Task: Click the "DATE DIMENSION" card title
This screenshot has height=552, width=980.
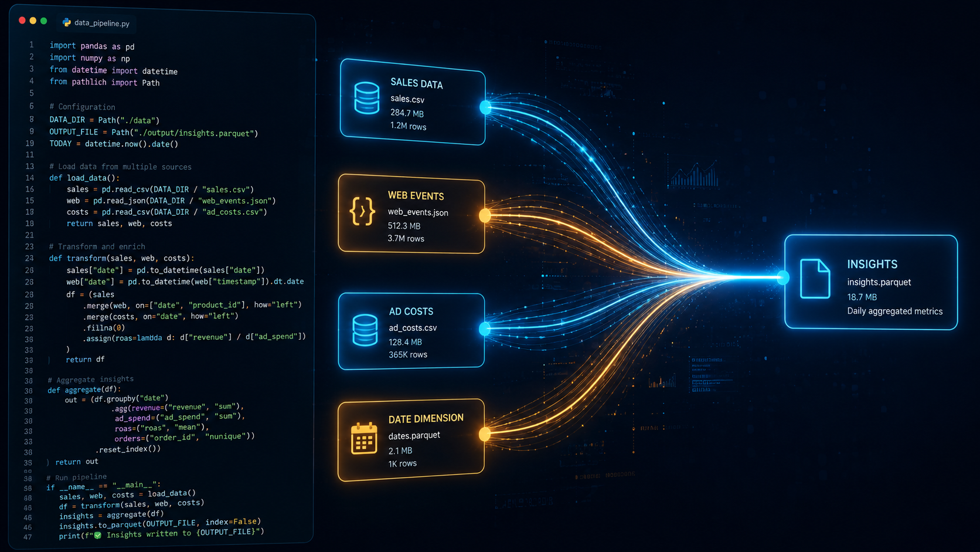Action: tap(426, 419)
